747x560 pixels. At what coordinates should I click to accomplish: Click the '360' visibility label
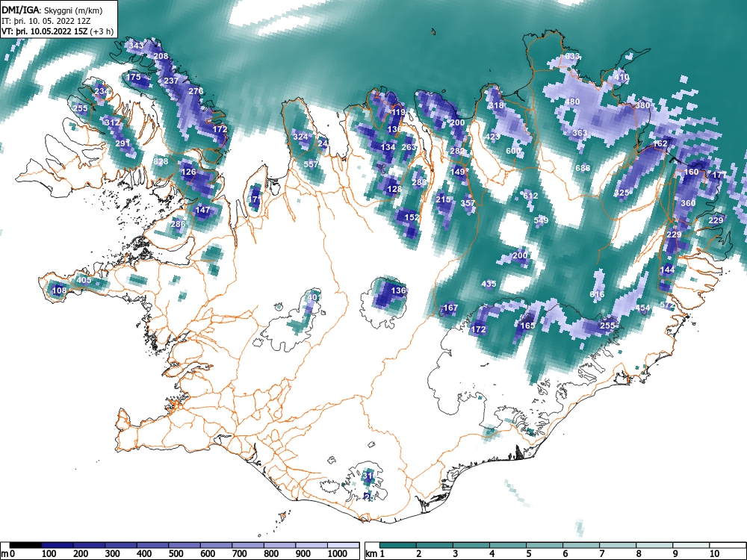[x=688, y=203]
